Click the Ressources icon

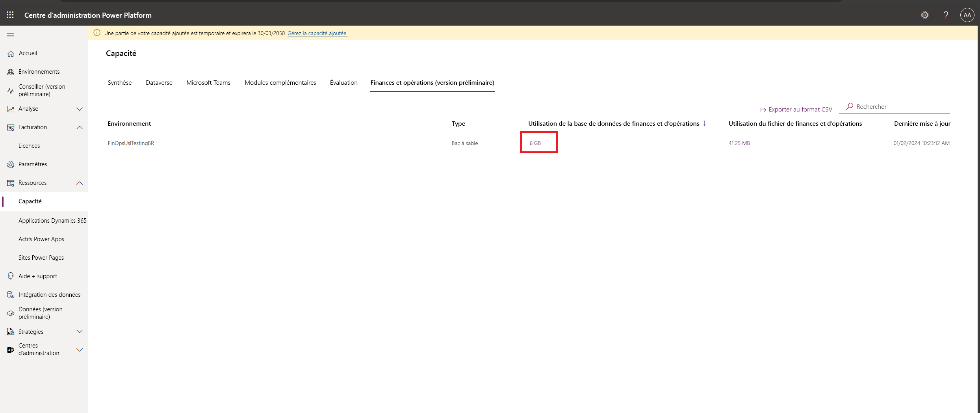tap(11, 183)
